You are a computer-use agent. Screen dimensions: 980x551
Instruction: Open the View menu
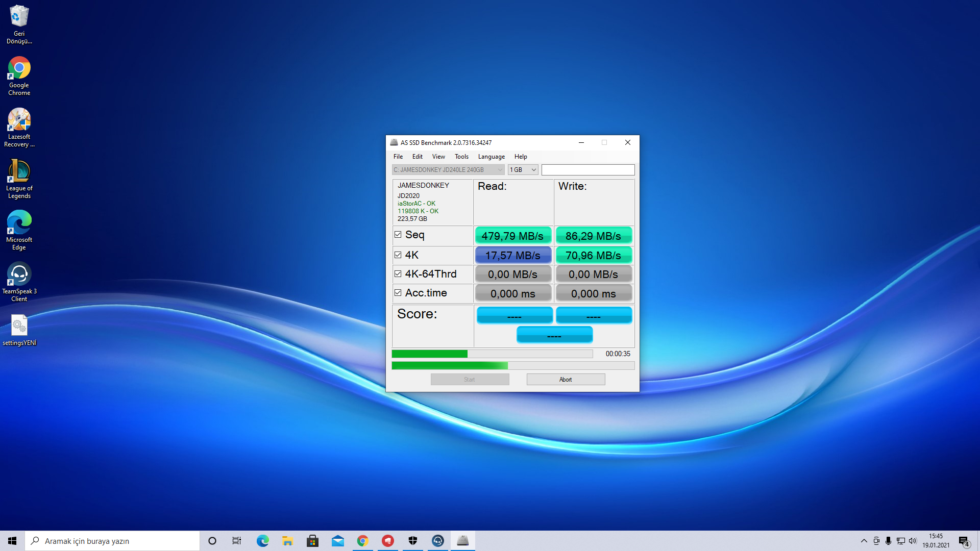[438, 157]
